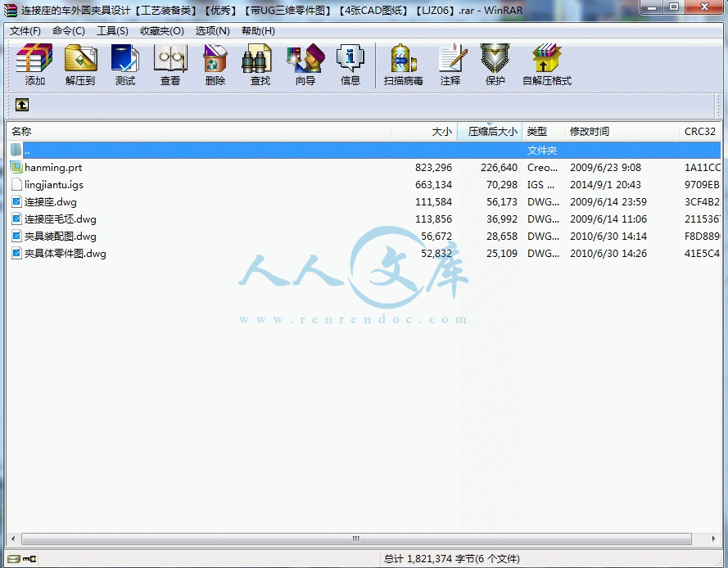This screenshot has height=568, width=728.
Task: Click the date 2009/6/14 23:59
Action: click(608, 202)
